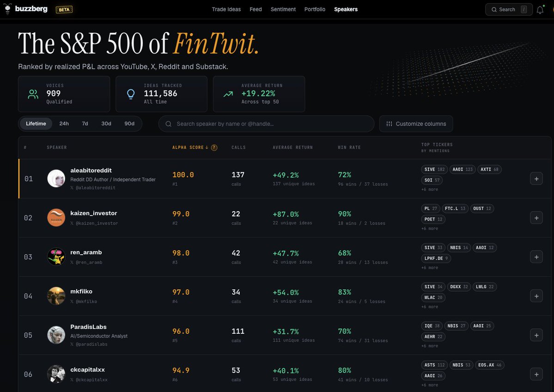The height and width of the screenshot is (392, 554).
Task: Click the @paradislabs X handle
Action: [89, 344]
